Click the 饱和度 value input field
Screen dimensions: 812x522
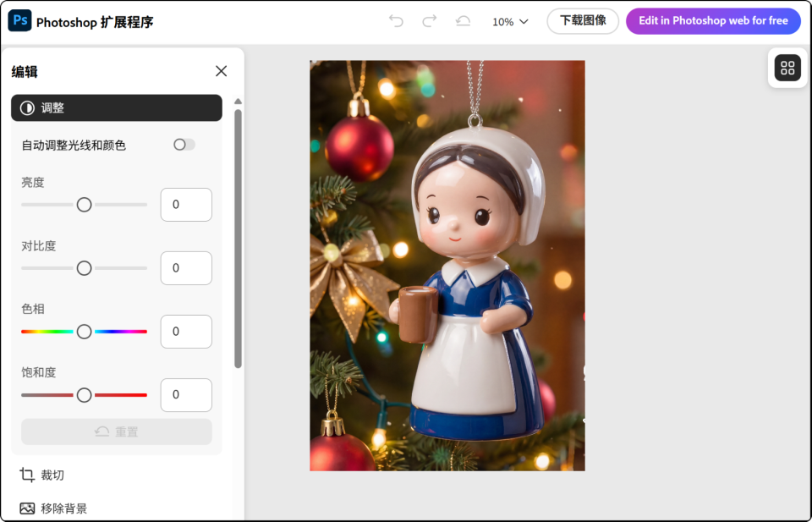click(186, 395)
